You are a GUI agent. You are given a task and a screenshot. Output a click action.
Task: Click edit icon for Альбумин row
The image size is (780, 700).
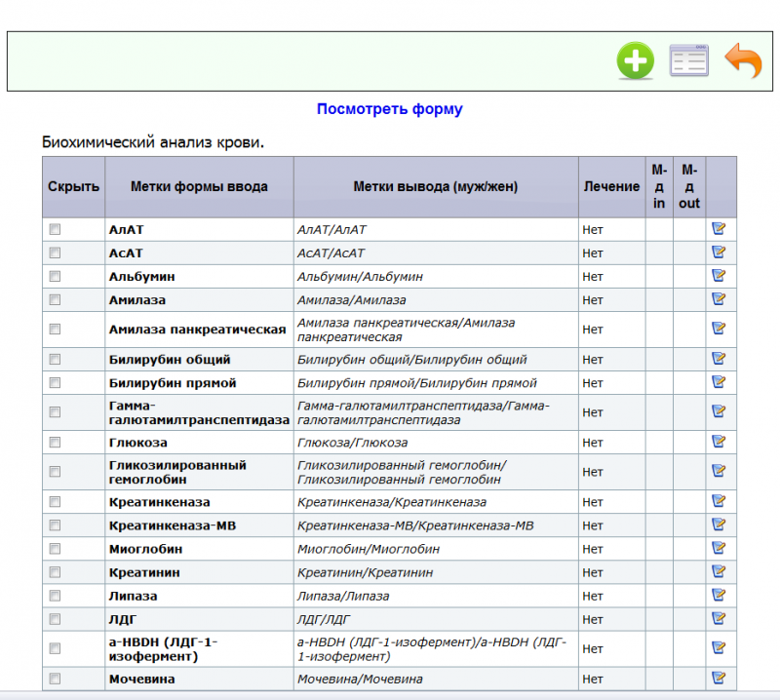(720, 276)
